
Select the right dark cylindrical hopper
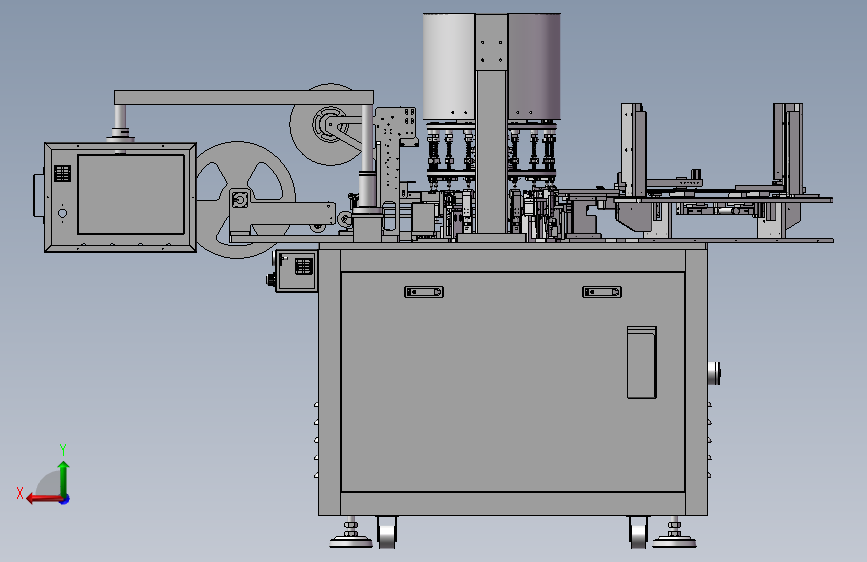coord(534,66)
